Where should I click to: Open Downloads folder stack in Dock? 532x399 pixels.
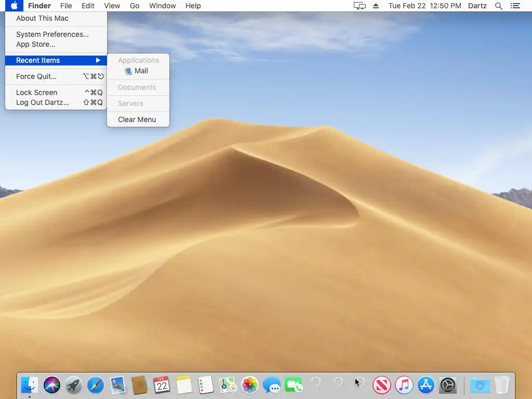coord(480,385)
